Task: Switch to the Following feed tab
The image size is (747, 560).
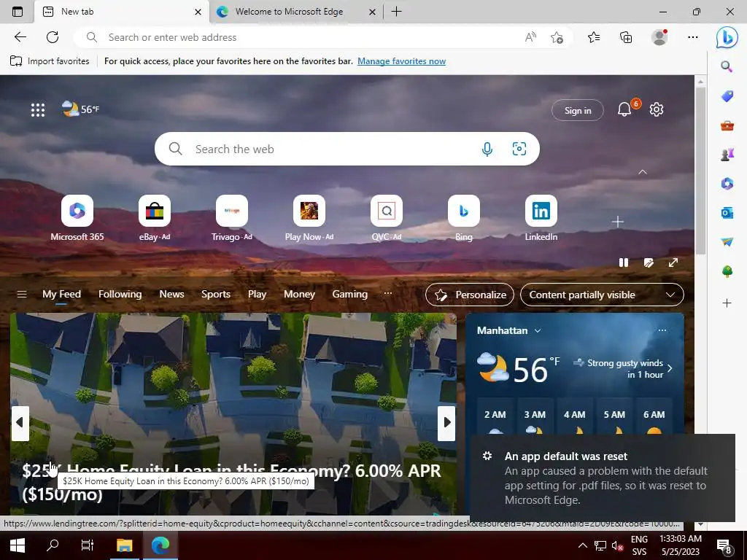Action: [120, 295]
